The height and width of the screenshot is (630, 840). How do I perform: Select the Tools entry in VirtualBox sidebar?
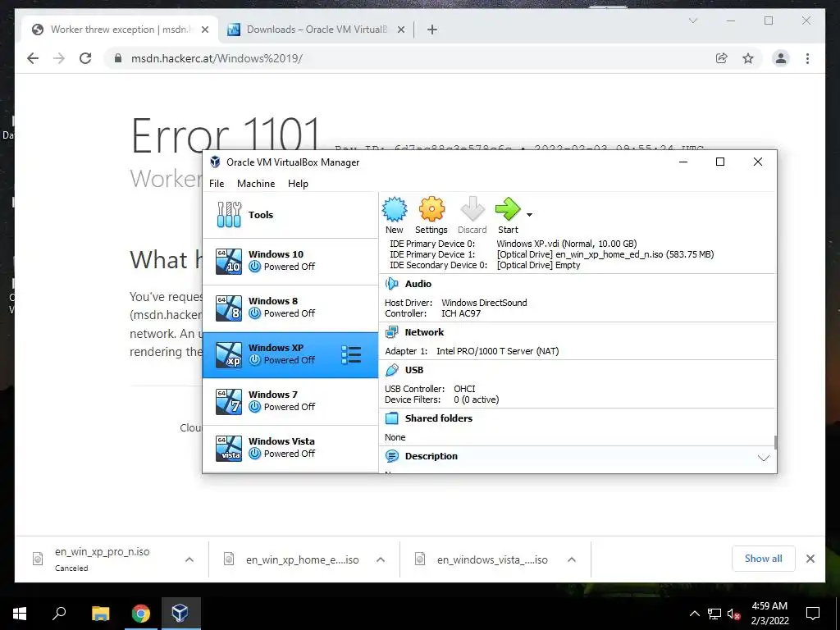(x=290, y=215)
